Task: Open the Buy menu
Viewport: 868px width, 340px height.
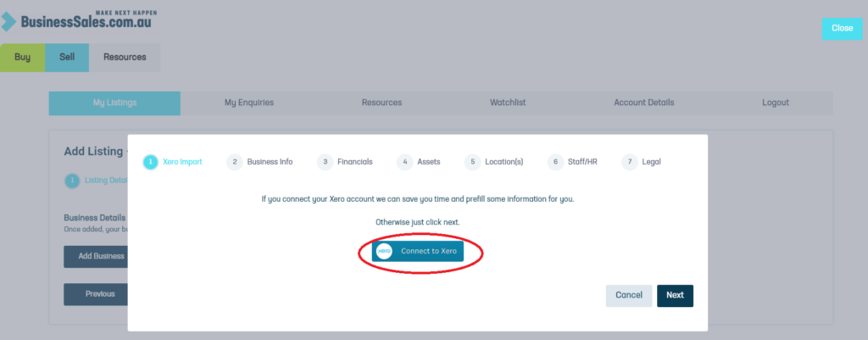Action: (22, 58)
